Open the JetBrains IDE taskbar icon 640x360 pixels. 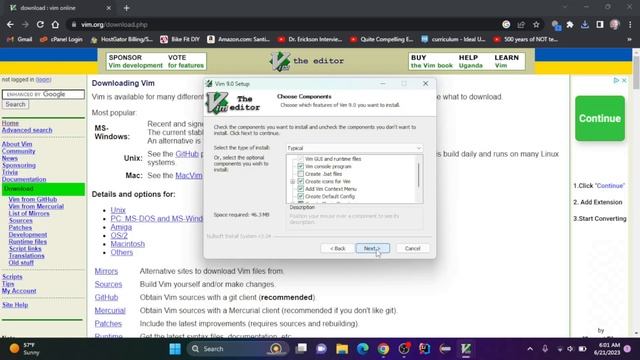click(424, 349)
